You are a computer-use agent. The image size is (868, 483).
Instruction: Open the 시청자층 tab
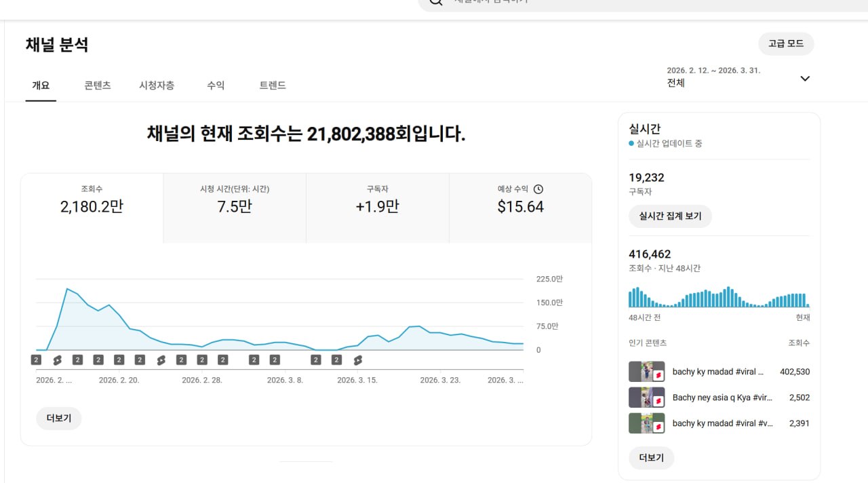tap(157, 85)
